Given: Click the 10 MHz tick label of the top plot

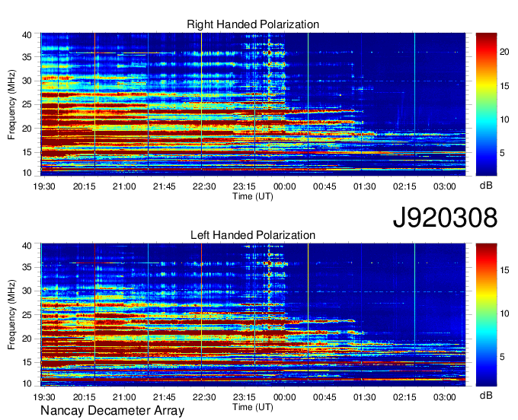Looking at the screenshot, I should 27,173.
